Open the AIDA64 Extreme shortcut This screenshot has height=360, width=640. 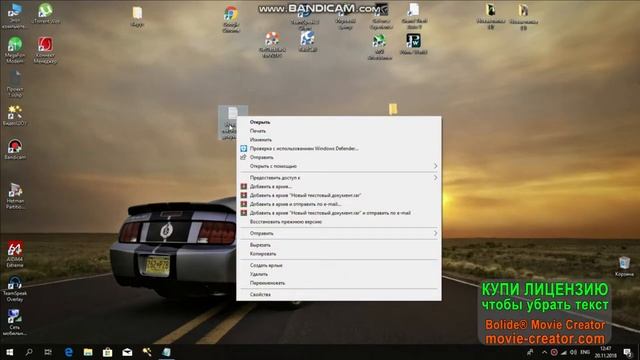pos(15,254)
